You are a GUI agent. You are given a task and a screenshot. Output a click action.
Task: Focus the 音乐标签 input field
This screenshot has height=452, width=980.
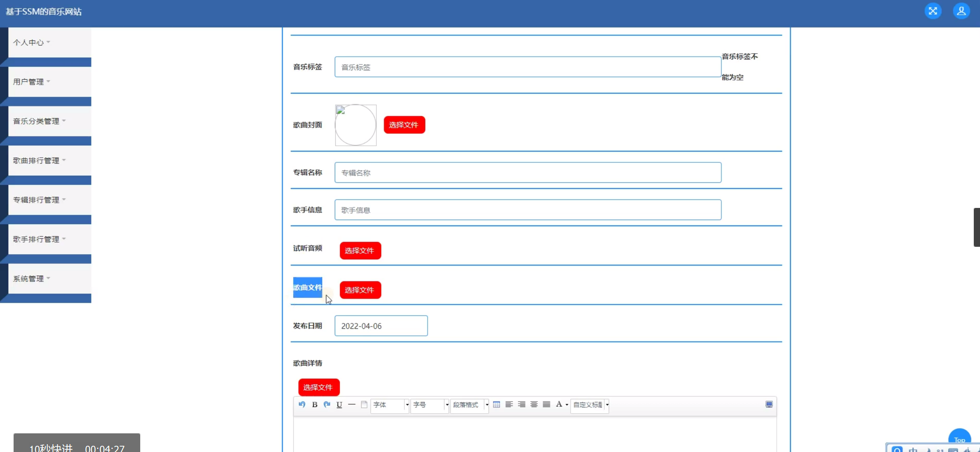(528, 67)
